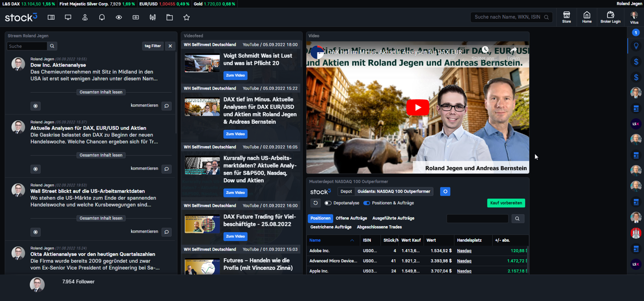Viewport: 644px width, 301px height.
Task: Click comment bubble icon on Dow Inc. post
Action: point(167,106)
